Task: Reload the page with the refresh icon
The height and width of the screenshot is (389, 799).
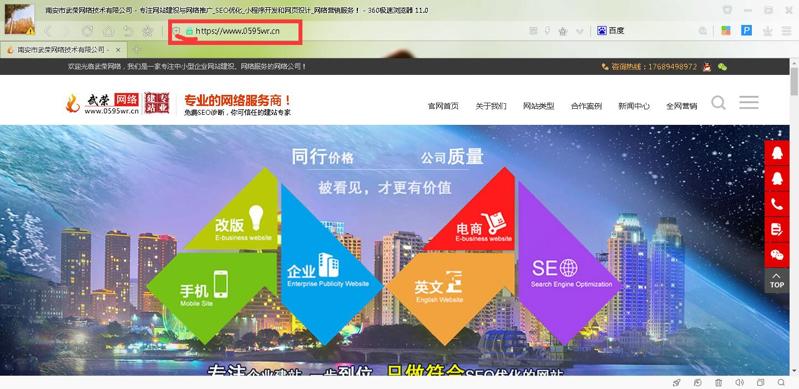Action: click(x=88, y=31)
